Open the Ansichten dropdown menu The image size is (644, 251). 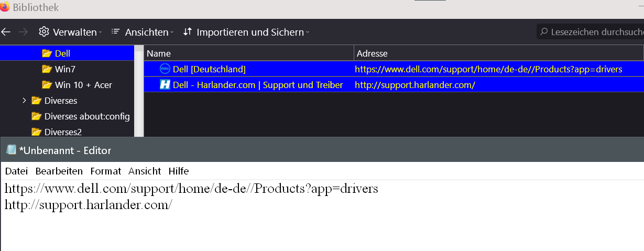(x=143, y=32)
